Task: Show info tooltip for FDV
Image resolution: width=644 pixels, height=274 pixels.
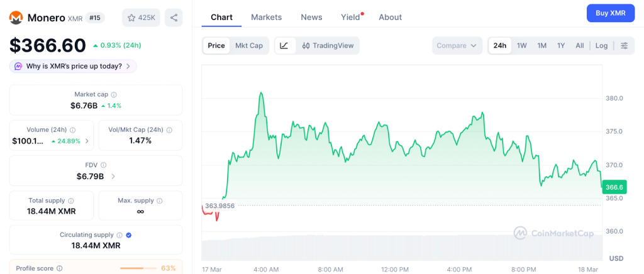Action: point(104,165)
